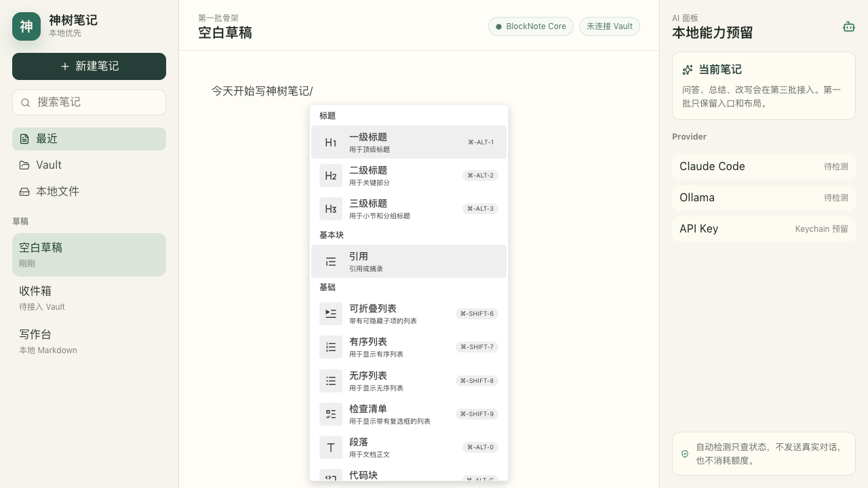Select 代码块 at the menu bottom
The width and height of the screenshot is (868, 488).
click(x=409, y=474)
